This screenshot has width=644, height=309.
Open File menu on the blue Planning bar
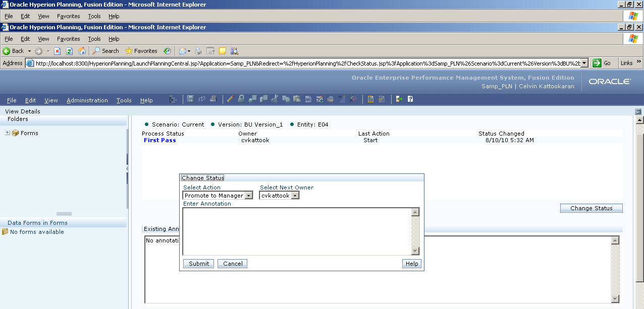coord(12,100)
